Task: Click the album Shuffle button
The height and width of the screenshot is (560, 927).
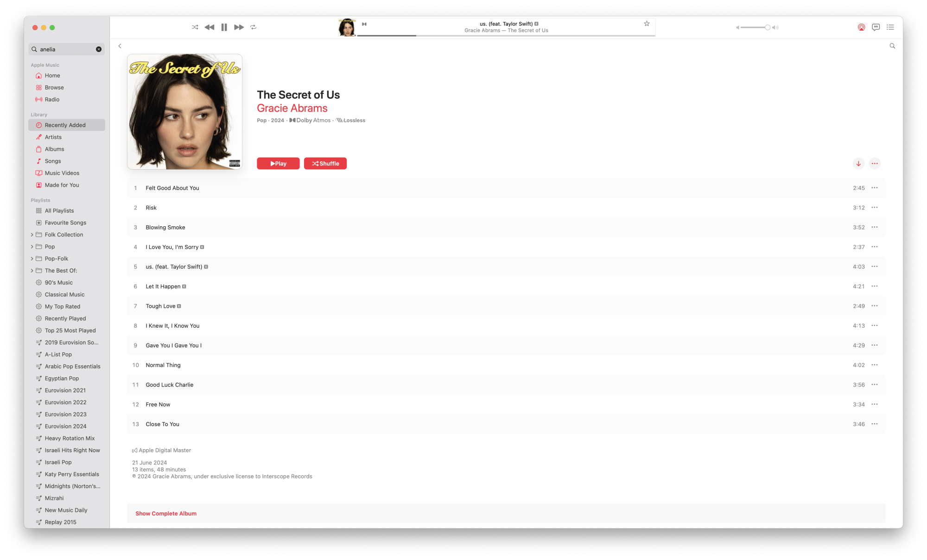Action: coord(325,164)
